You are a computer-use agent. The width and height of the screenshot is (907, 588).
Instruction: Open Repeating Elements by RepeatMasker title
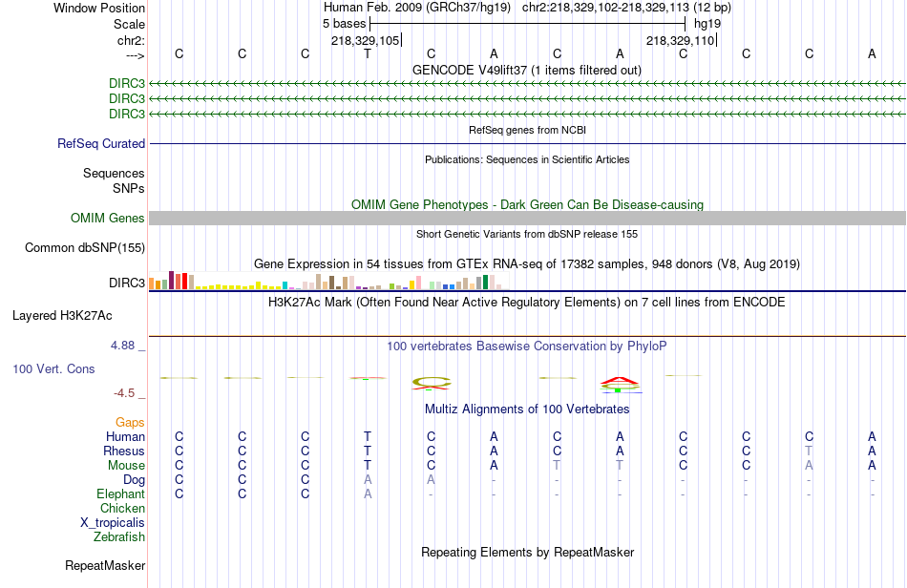point(527,552)
